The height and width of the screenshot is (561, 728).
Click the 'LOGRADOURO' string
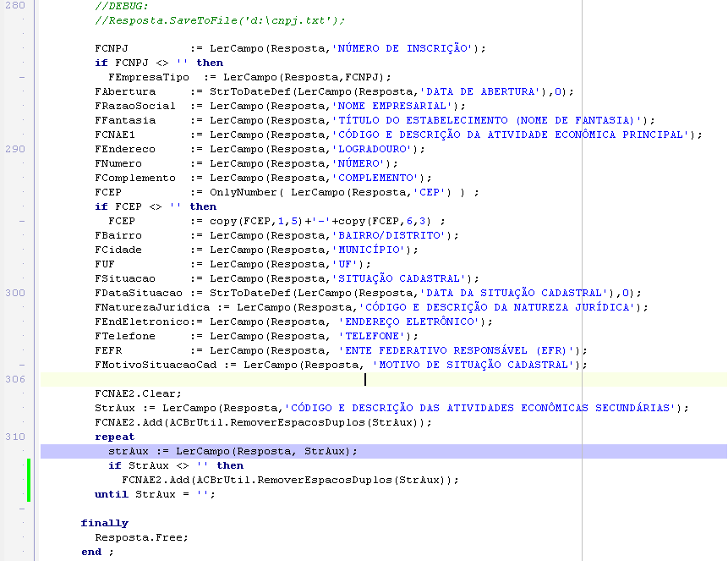point(371,149)
